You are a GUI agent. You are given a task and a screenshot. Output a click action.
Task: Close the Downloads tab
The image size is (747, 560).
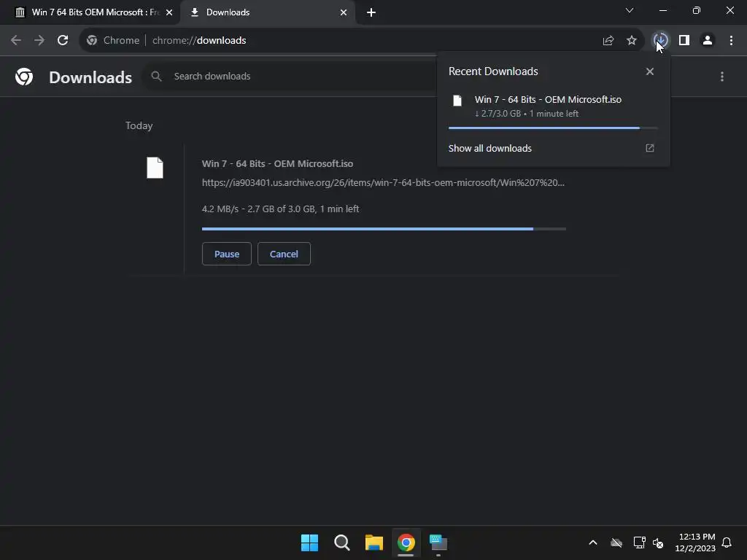[344, 12]
